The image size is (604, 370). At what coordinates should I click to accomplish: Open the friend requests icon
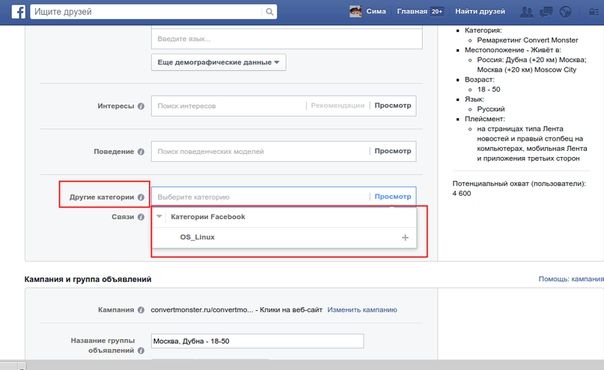click(x=527, y=12)
